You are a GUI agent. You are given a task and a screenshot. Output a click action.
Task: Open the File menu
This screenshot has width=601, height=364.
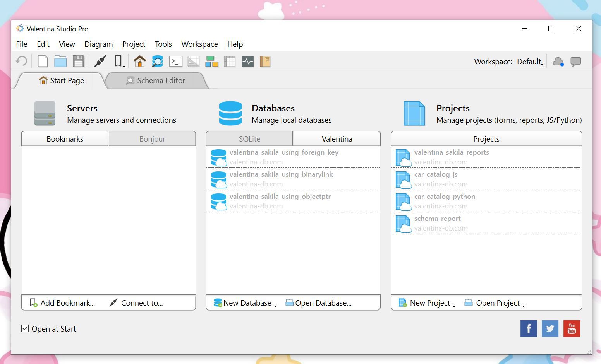[x=22, y=44]
